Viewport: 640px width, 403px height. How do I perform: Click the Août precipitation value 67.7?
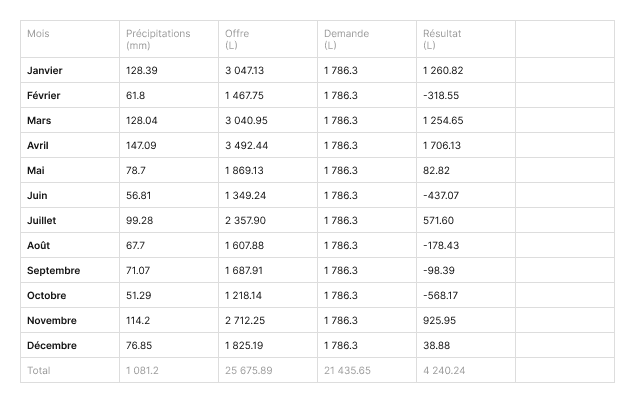(137, 246)
